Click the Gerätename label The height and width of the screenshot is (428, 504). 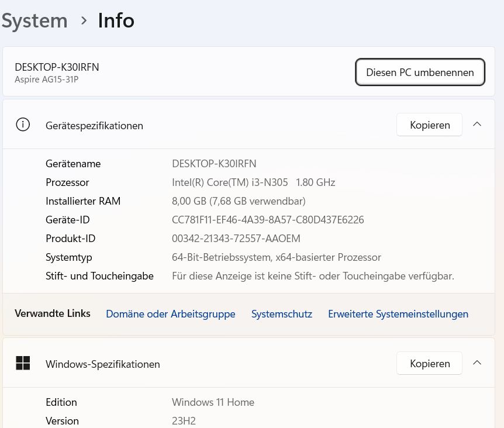pos(73,164)
